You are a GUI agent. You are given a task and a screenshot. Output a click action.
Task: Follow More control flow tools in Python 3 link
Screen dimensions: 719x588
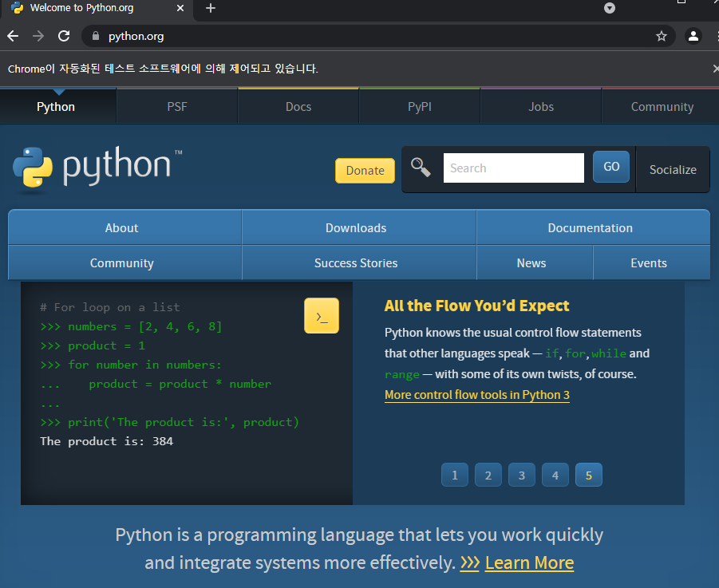click(x=477, y=395)
